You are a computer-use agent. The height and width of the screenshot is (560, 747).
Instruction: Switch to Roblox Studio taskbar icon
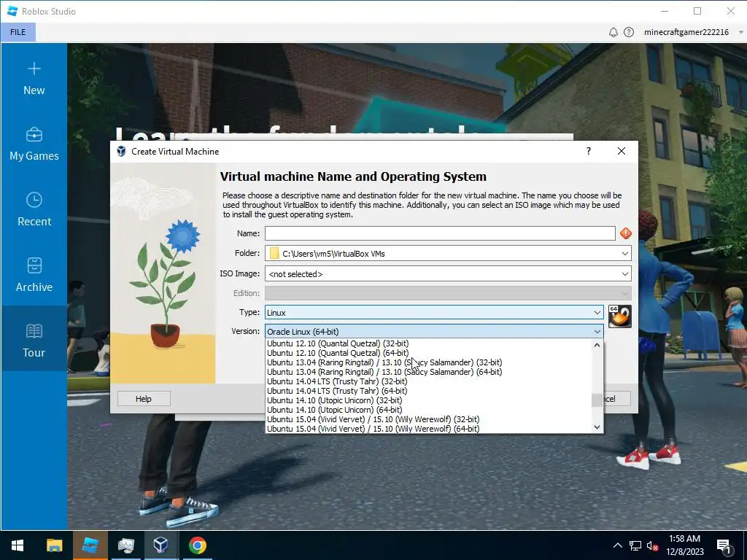[x=90, y=545]
